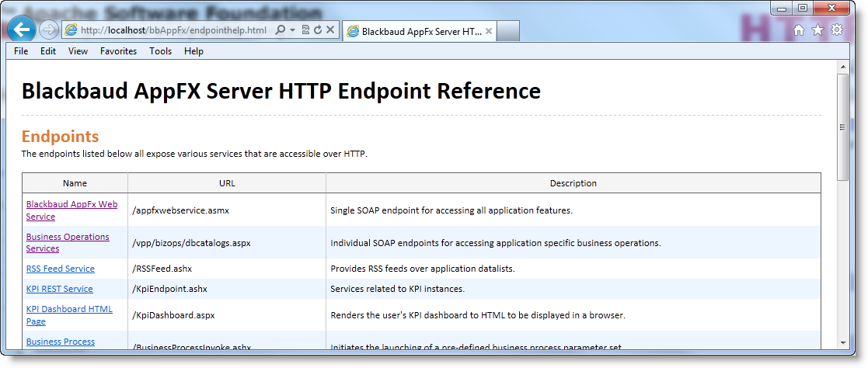Click the scrollbar up arrow

(843, 67)
